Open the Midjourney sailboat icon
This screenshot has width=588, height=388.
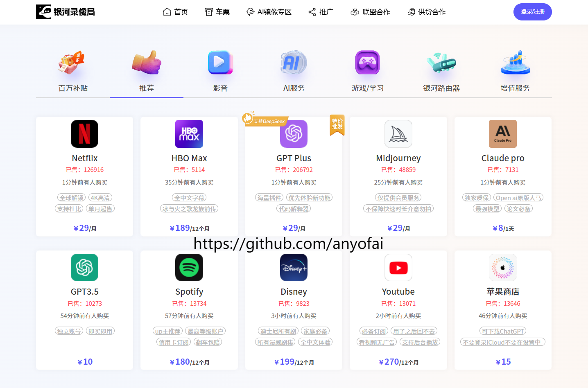[398, 134]
